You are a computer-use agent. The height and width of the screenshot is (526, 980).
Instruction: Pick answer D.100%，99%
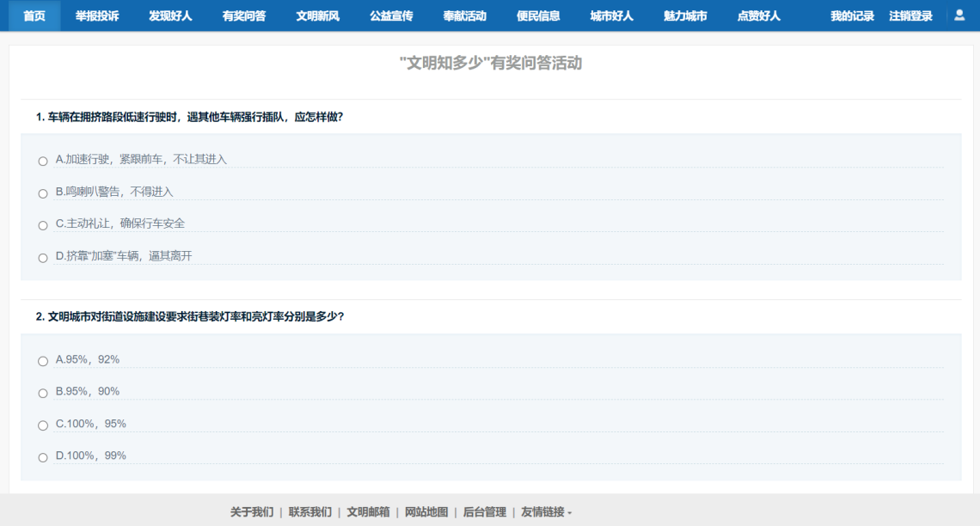click(42, 456)
